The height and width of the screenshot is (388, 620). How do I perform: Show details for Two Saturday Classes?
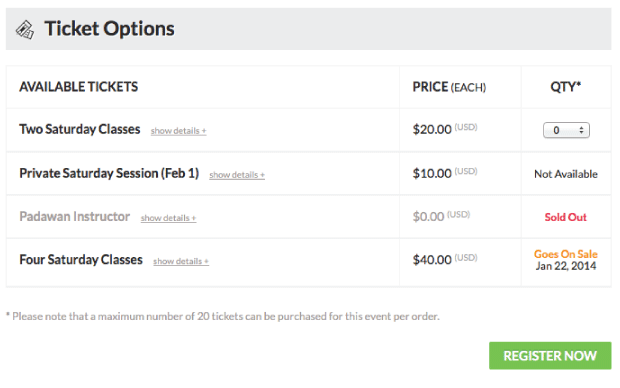(x=178, y=131)
